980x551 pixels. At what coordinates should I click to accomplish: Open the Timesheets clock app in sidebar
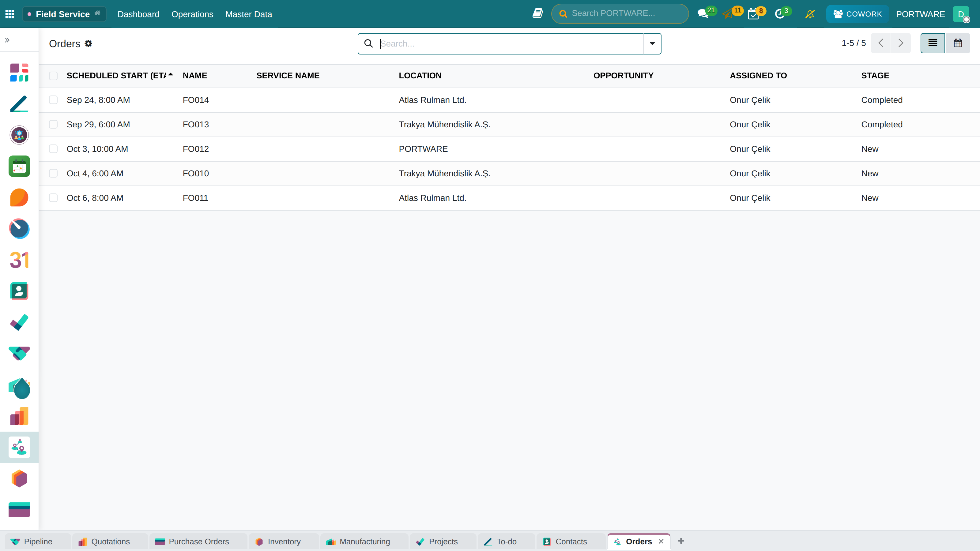pos(19,229)
